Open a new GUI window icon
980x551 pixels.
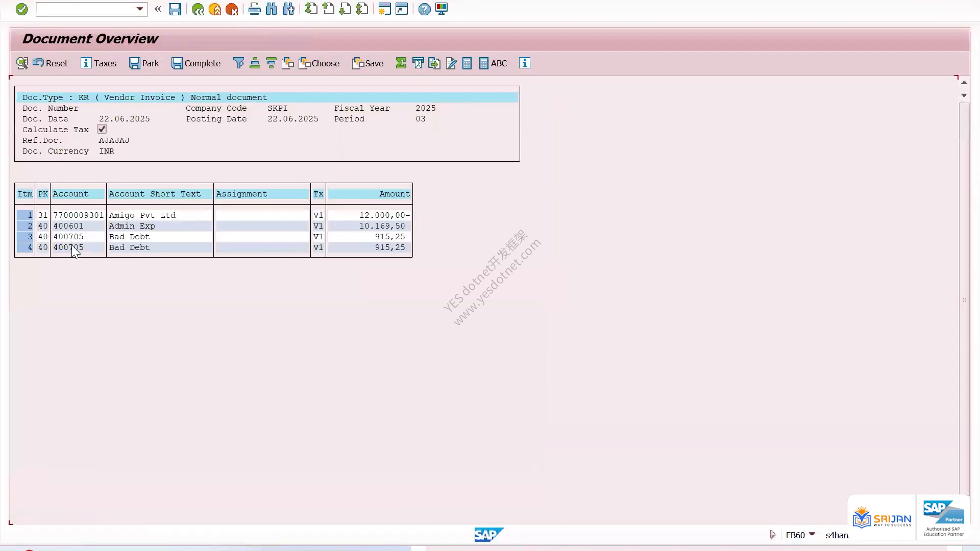(x=385, y=9)
